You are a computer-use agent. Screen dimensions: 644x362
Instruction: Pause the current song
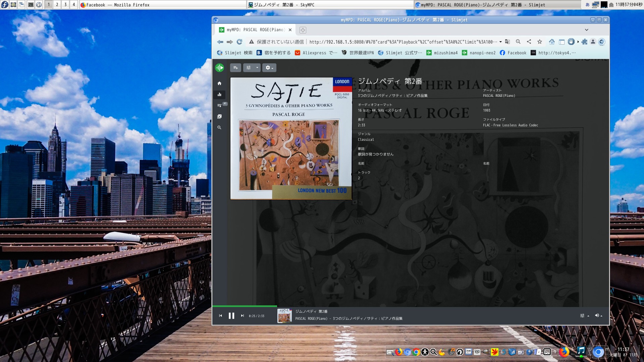tap(231, 316)
